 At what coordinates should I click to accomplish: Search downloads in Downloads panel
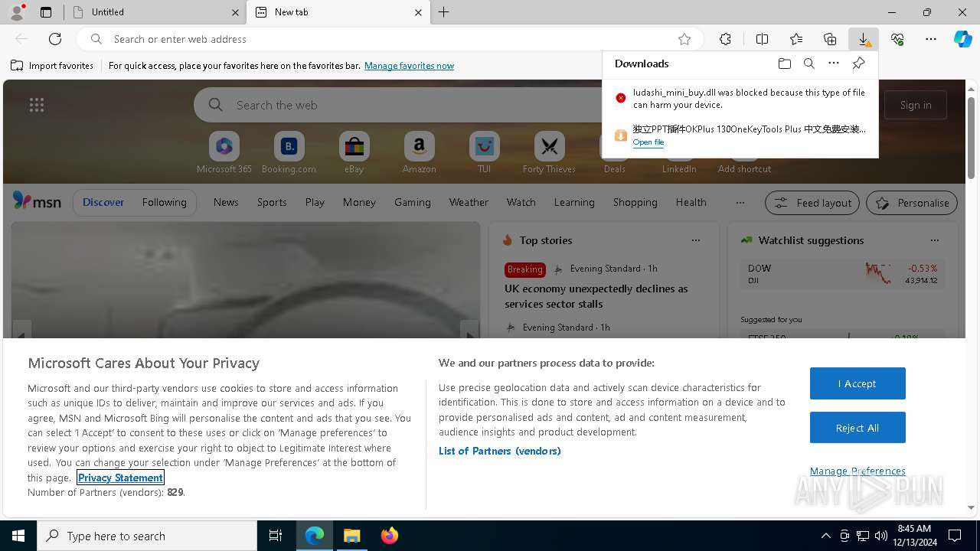point(809,64)
